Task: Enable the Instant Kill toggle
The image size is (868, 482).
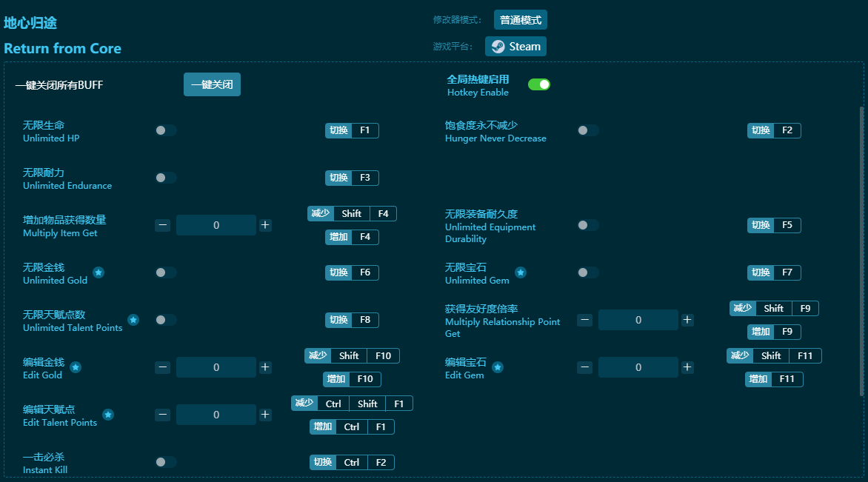Action: [x=165, y=461]
